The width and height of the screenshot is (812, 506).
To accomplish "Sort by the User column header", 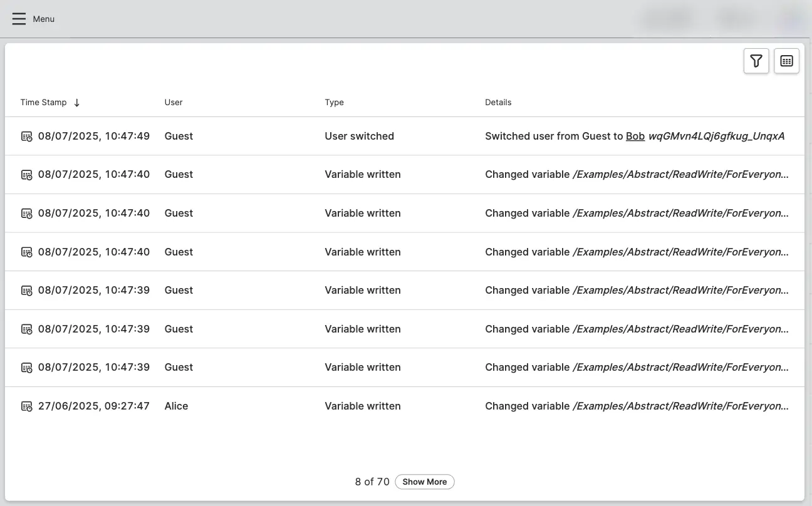I will [x=174, y=102].
